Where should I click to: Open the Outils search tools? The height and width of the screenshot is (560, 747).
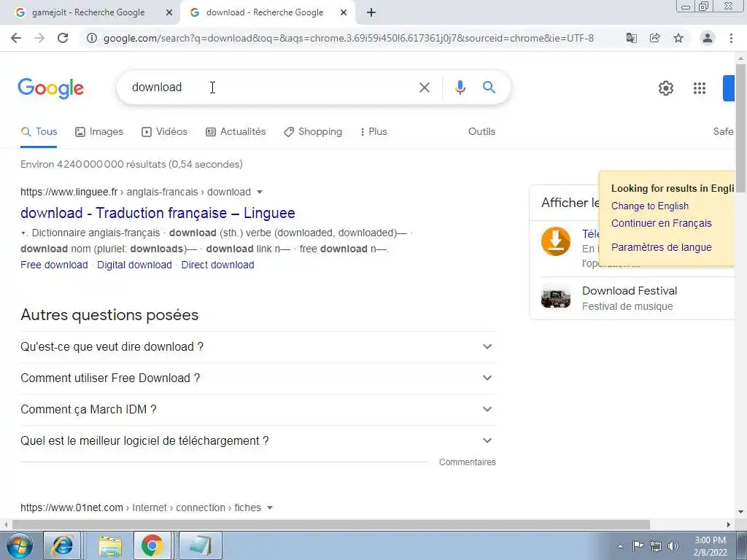481,132
